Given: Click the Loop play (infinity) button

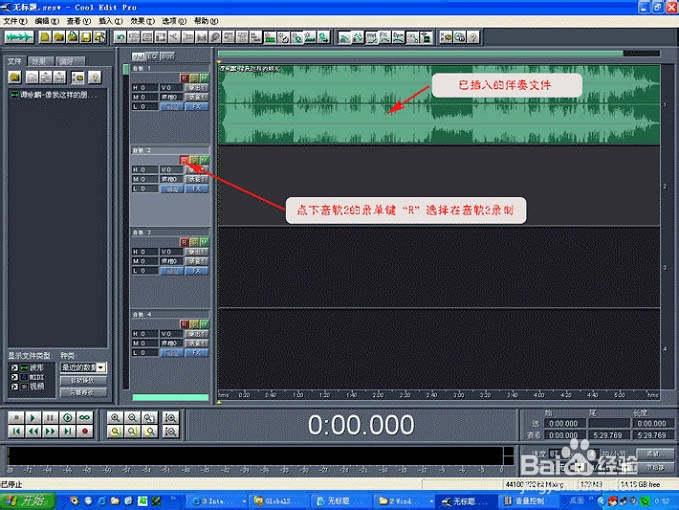Looking at the screenshot, I should [84, 418].
